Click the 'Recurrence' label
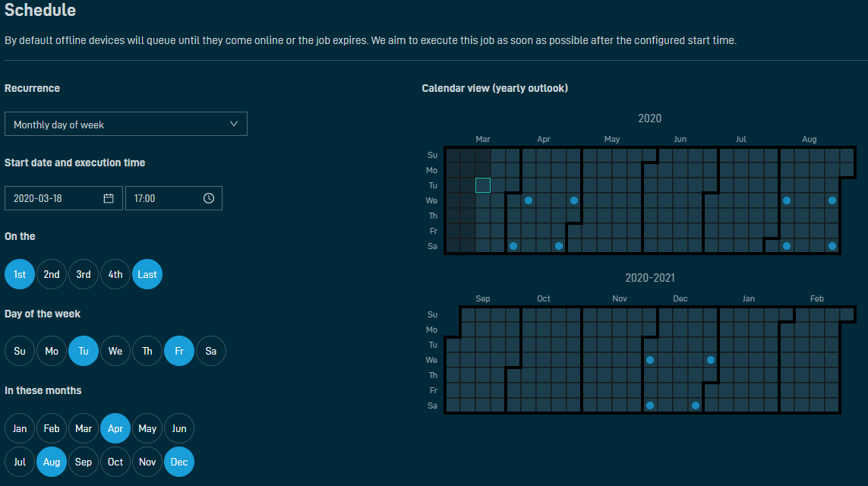This screenshot has width=868, height=486. pyautogui.click(x=32, y=89)
